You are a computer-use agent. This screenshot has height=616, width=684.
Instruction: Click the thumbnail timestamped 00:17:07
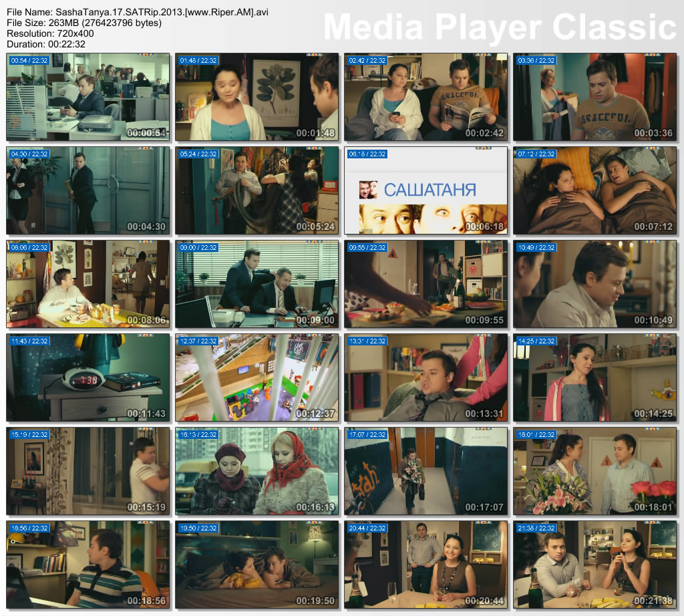pyautogui.click(x=425, y=471)
